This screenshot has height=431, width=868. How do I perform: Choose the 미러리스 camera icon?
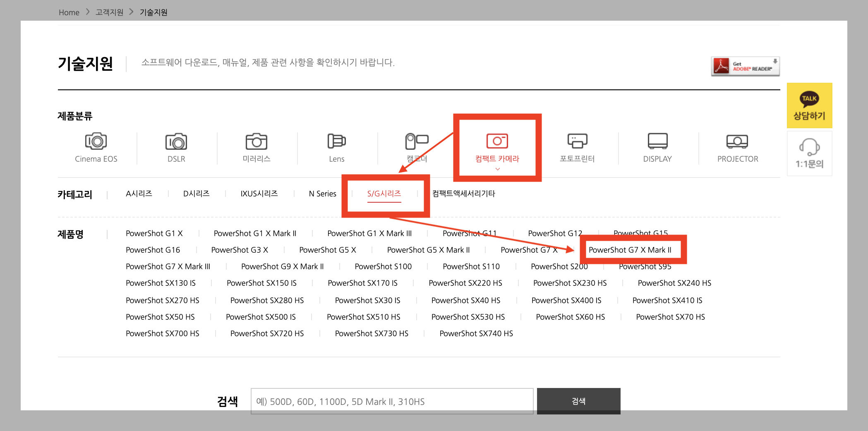coord(257,141)
